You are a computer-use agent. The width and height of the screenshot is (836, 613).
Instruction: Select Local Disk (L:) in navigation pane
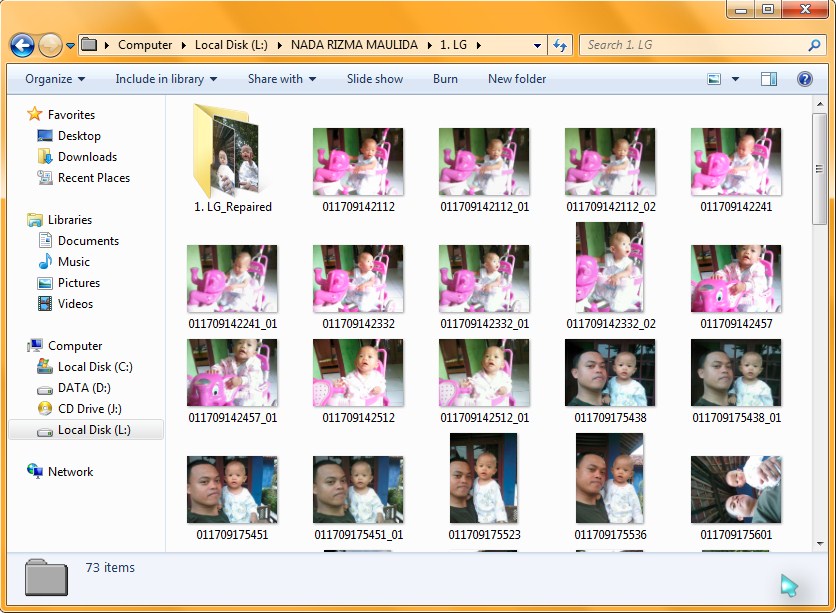click(86, 430)
